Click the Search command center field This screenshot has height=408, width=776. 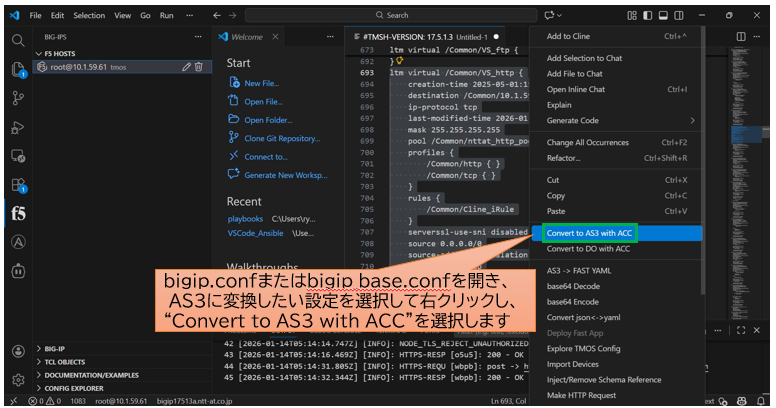coord(391,15)
